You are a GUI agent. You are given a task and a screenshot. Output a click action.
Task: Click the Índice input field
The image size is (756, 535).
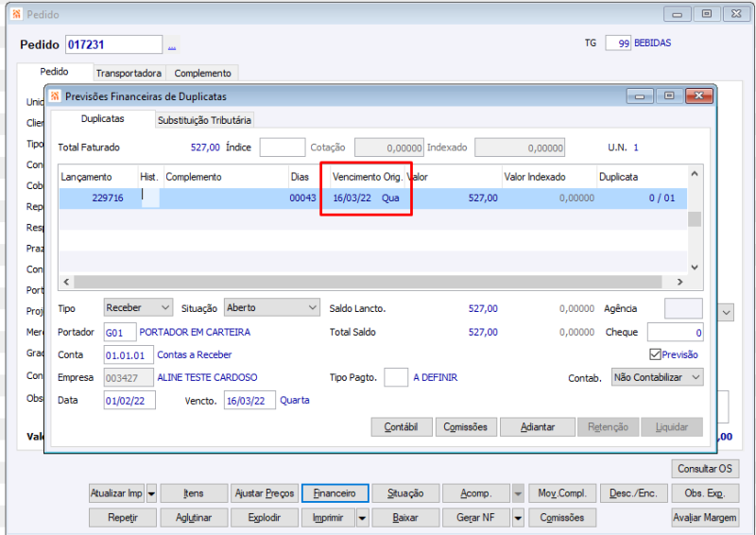point(283,147)
